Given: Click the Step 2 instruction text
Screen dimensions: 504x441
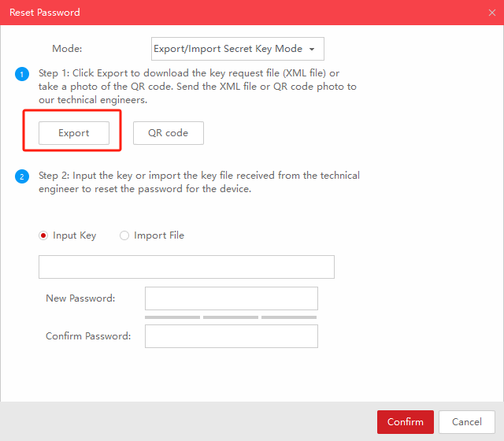Looking at the screenshot, I should click(x=199, y=182).
